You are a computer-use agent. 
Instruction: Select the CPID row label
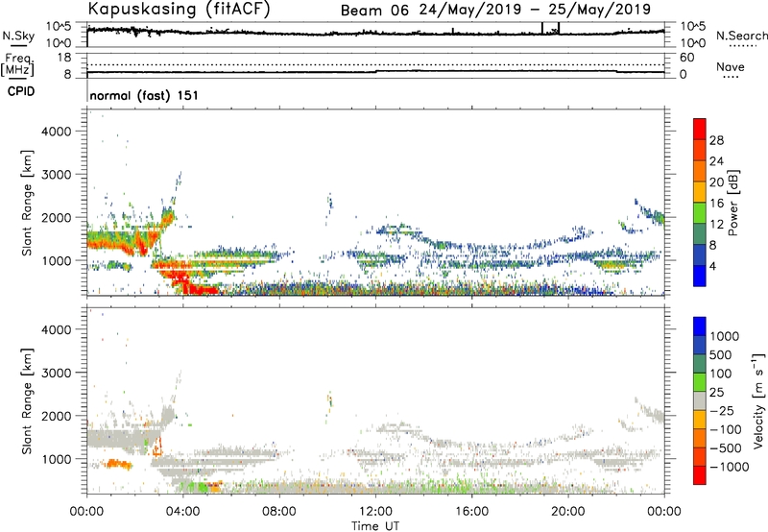point(21,91)
